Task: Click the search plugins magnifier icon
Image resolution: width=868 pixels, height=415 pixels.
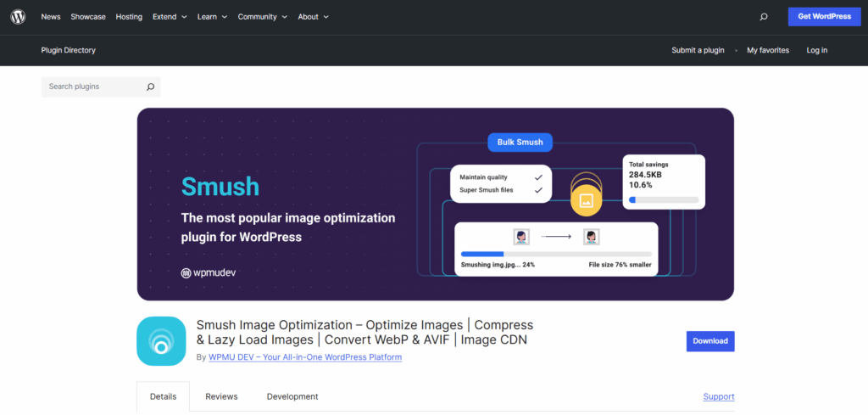Action: pos(150,87)
